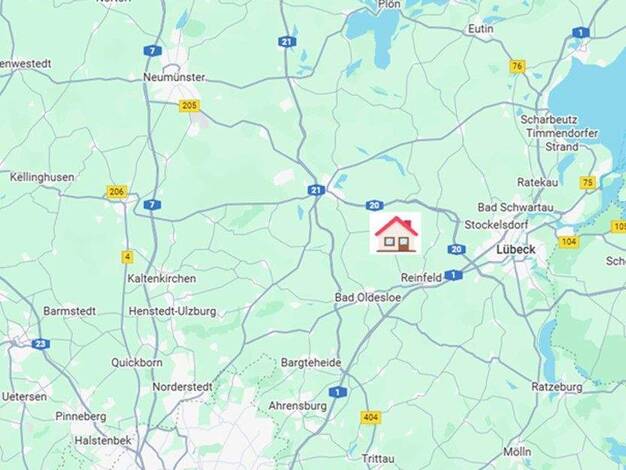Viewport: 626px width, 470px height.
Task: Click the Ahrensburg town label
Action: pyautogui.click(x=297, y=406)
